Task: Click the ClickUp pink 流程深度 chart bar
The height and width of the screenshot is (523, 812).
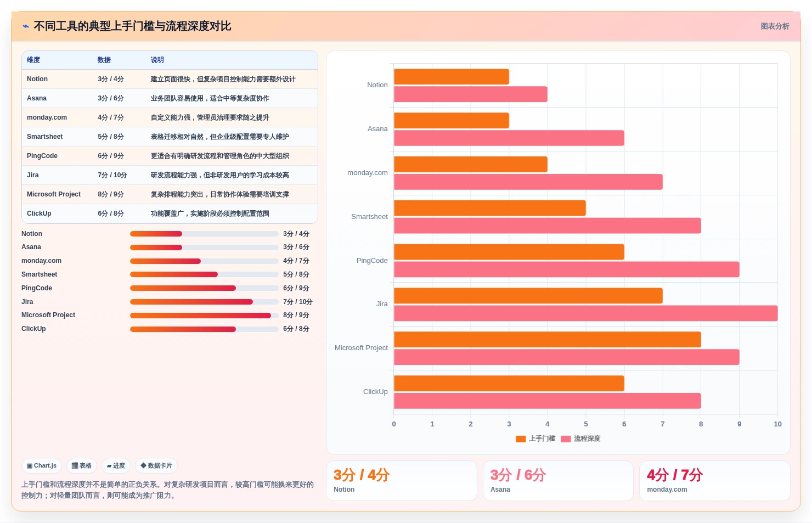Action: [548, 401]
